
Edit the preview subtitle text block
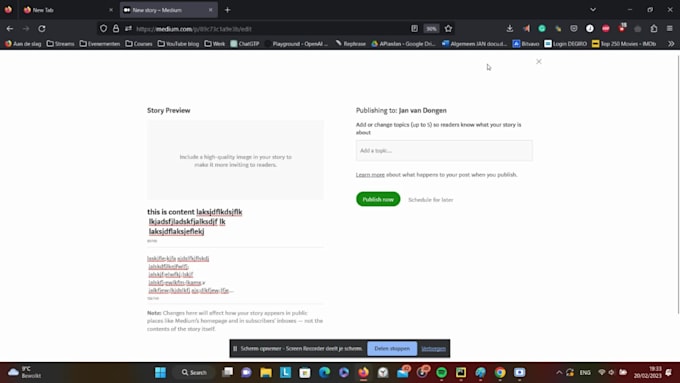191,274
